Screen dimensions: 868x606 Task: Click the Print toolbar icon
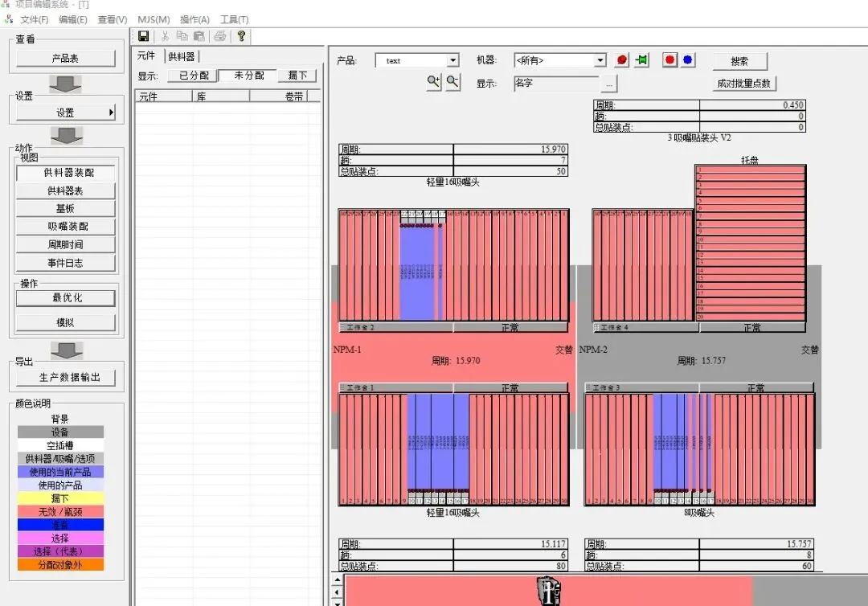219,36
